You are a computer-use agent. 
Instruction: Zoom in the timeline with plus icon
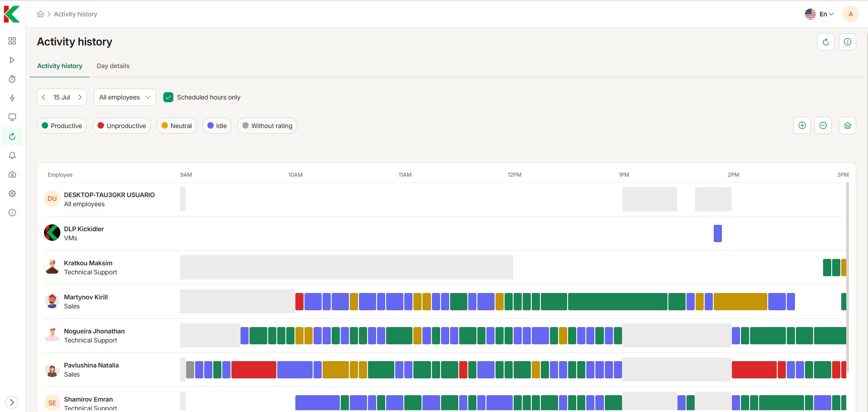point(802,125)
